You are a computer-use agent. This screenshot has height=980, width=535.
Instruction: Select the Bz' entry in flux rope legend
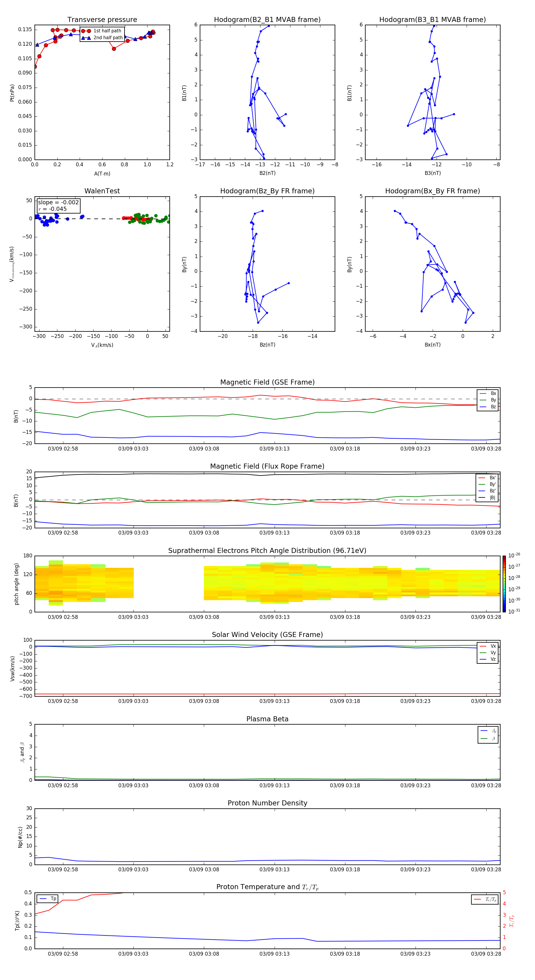487,491
